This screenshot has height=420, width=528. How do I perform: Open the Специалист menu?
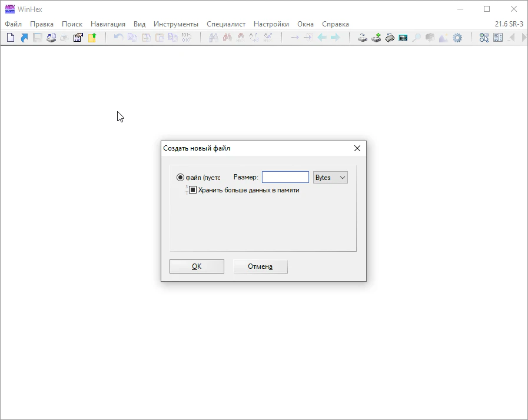click(x=226, y=24)
